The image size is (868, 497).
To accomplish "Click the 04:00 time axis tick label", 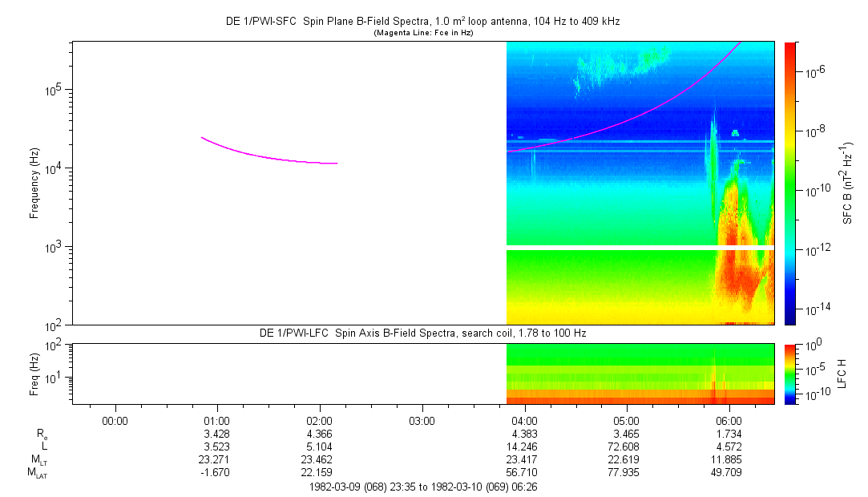I will click(x=524, y=420).
